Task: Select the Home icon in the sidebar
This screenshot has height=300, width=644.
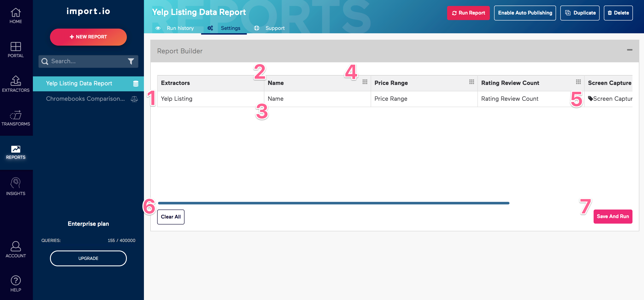Action: tap(16, 13)
